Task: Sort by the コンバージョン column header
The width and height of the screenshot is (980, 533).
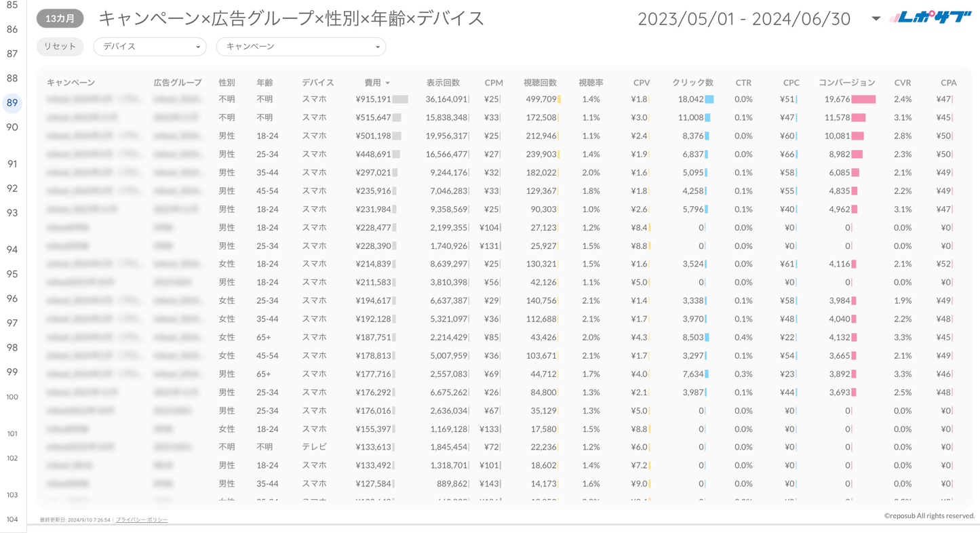Action: (x=847, y=83)
